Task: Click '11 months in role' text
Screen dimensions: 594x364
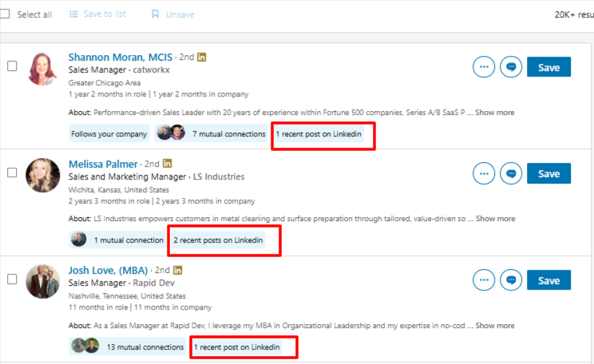Action: (98, 307)
